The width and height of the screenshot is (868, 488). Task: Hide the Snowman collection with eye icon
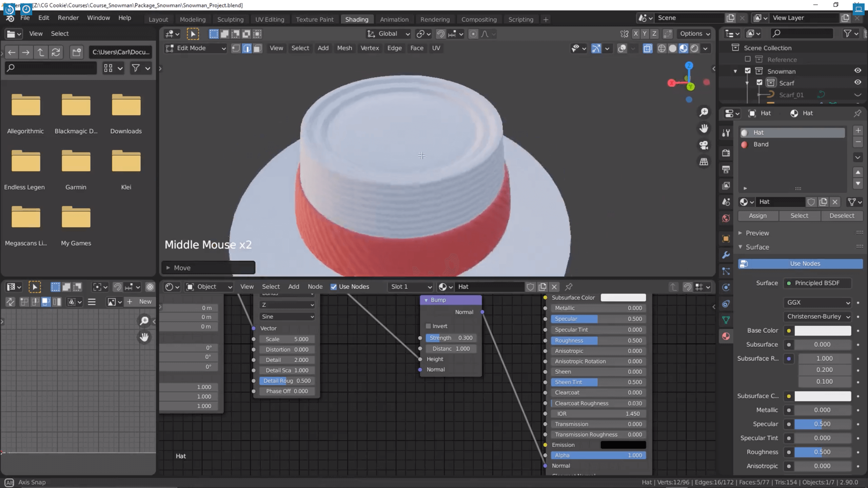point(857,71)
